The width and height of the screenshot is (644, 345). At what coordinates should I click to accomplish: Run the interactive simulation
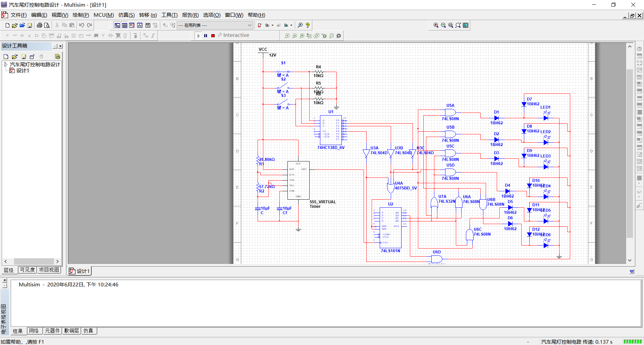click(199, 36)
